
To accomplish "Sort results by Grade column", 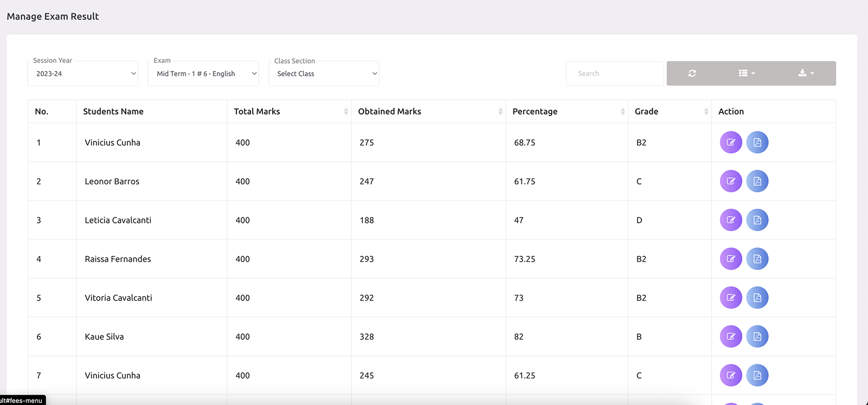I will coord(670,112).
